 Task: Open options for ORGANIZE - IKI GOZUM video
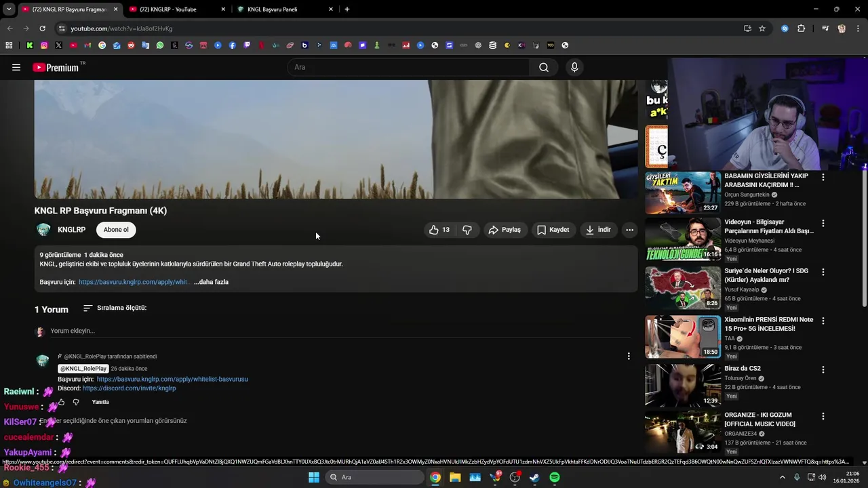823,415
